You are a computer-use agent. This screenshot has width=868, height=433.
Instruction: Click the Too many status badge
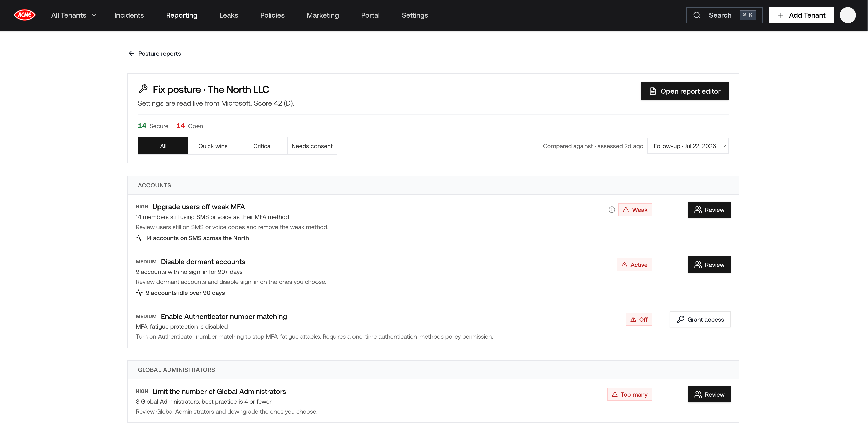[629, 394]
